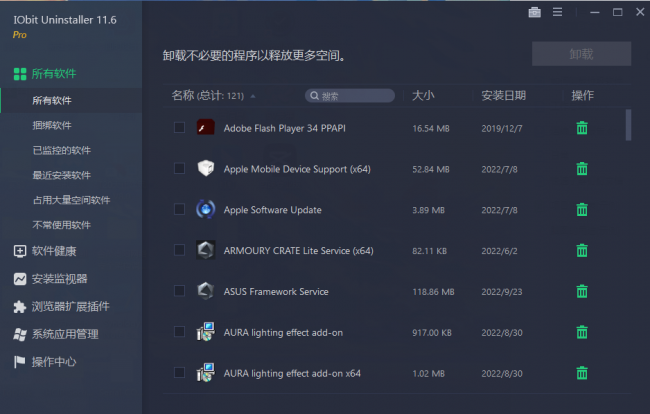650x414 pixels.
Task: Click the installer icon of AURA lighting effect add-on x64
Action: point(206,373)
